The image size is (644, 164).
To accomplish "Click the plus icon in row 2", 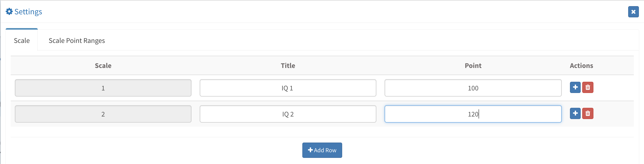I will point(575,113).
